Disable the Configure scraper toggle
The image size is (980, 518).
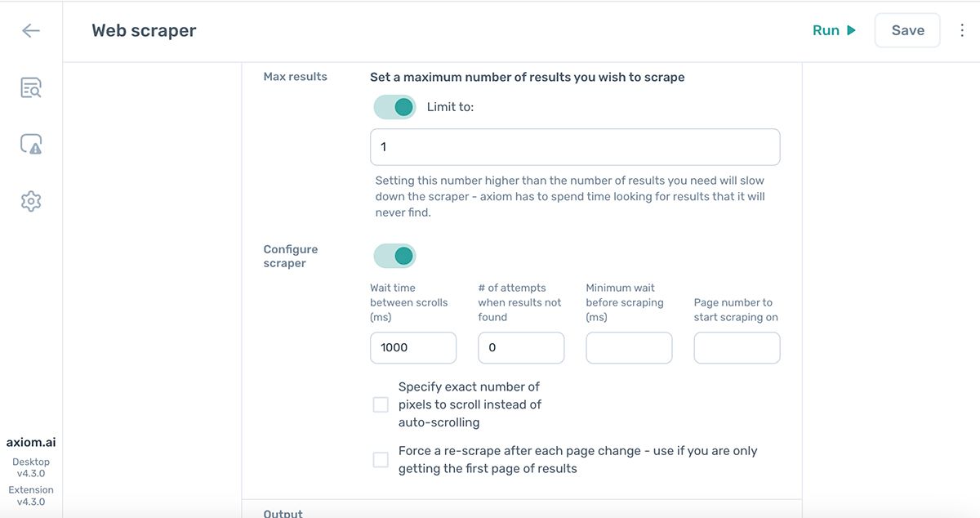point(394,256)
